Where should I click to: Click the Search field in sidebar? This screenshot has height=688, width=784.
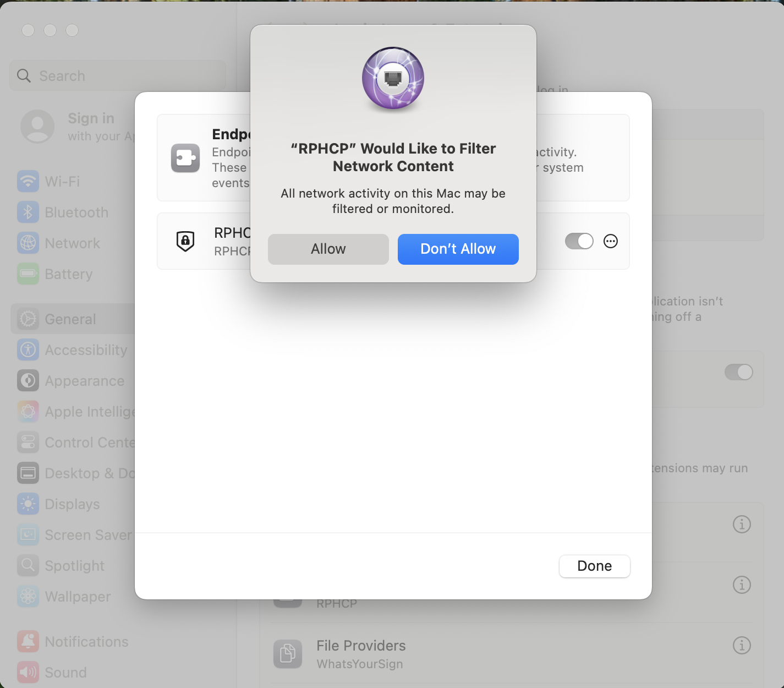pyautogui.click(x=118, y=76)
